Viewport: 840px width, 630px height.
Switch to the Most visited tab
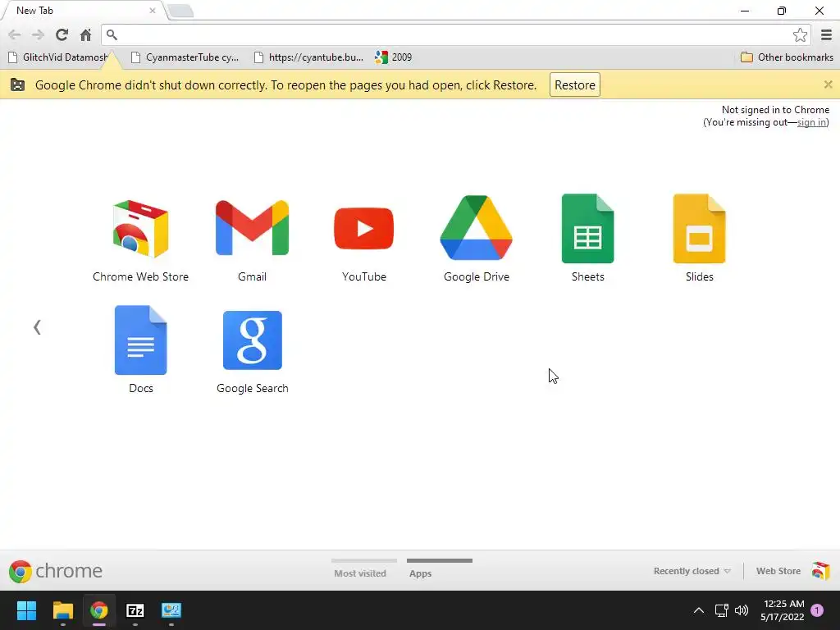[x=360, y=573]
